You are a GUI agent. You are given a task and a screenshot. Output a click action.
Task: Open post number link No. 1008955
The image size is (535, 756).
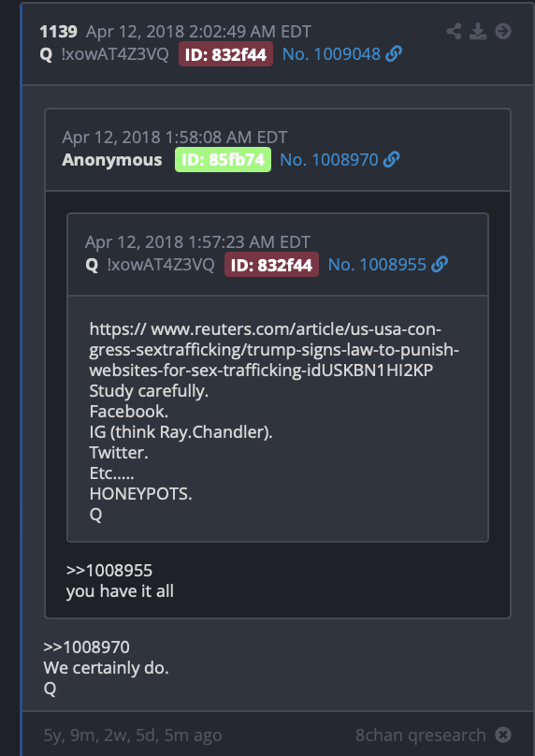click(377, 264)
